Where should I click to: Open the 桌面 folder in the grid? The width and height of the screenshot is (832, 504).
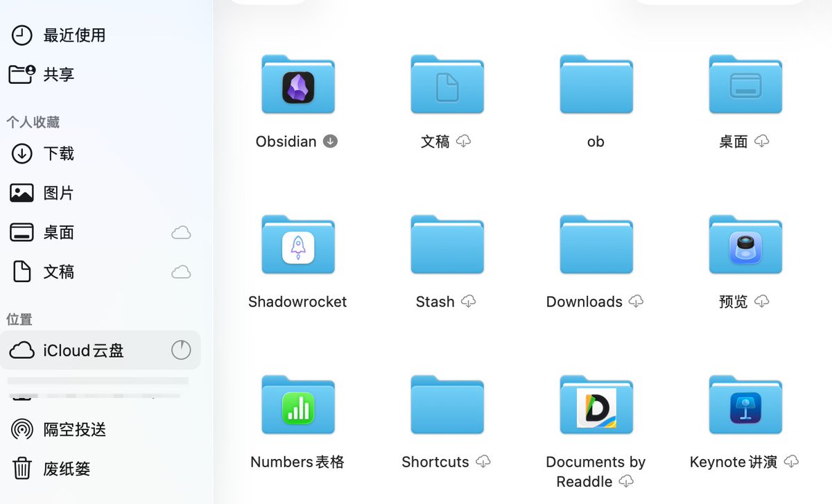pos(745,85)
